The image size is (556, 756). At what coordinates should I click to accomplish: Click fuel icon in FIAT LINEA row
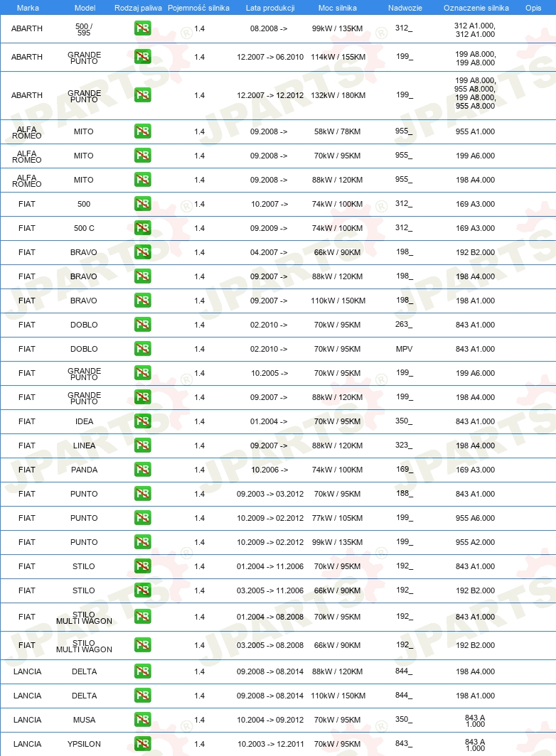coord(142,445)
